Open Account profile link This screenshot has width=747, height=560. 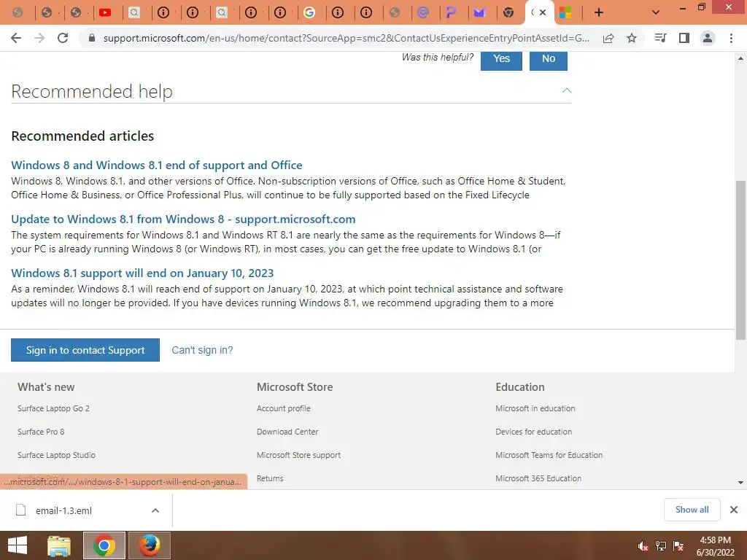(x=284, y=408)
